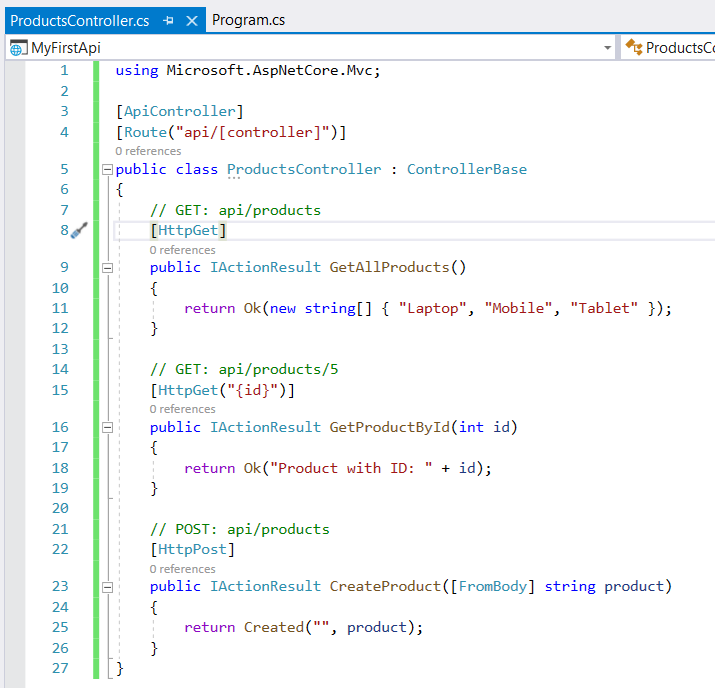This screenshot has height=688, width=715.
Task: Click 0 references above ProductsController class
Action: tap(148, 151)
